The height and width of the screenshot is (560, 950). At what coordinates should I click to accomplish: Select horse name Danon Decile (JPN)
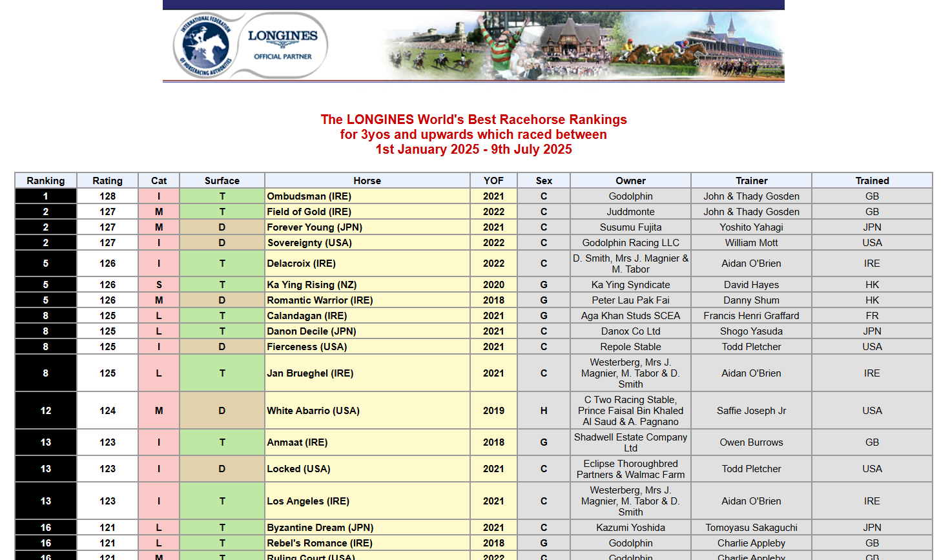pyautogui.click(x=312, y=331)
